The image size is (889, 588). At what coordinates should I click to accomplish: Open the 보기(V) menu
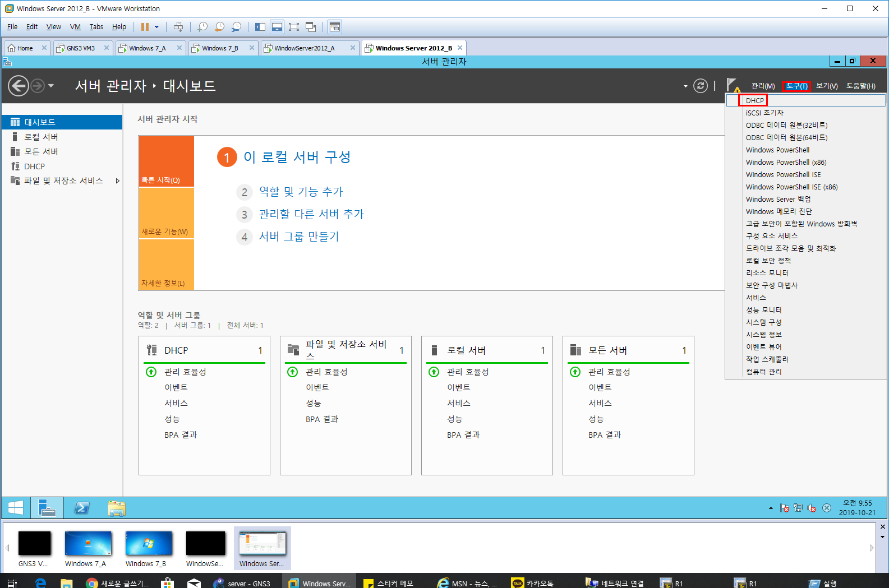[827, 86]
